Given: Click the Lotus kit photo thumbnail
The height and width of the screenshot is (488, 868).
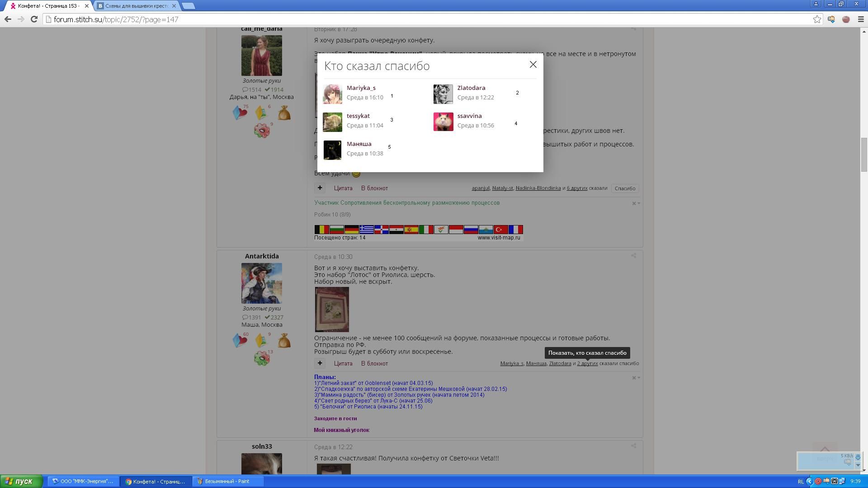Looking at the screenshot, I should [x=332, y=310].
